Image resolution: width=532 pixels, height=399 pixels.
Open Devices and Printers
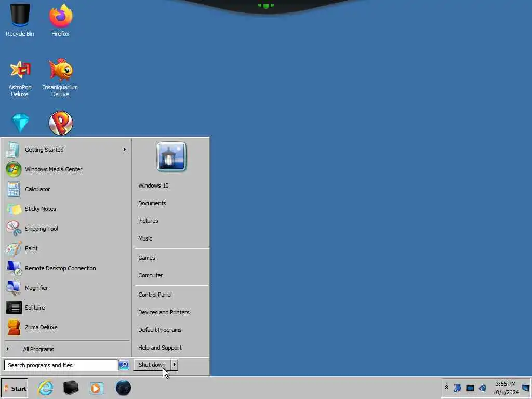[164, 312]
